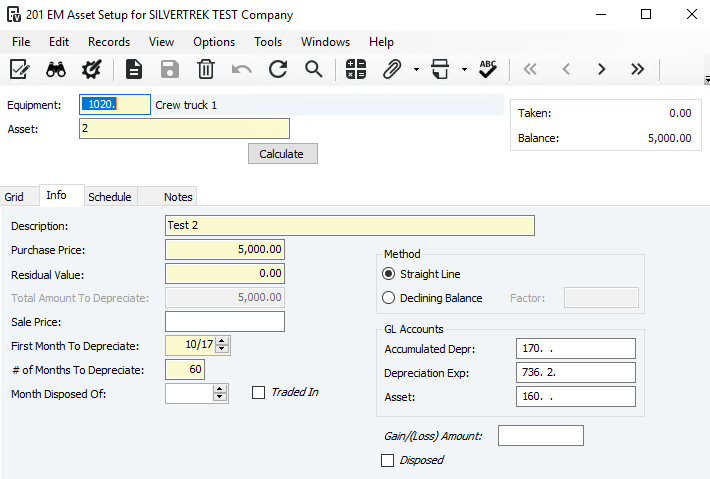Click the Month Disposed Of field

189,393
